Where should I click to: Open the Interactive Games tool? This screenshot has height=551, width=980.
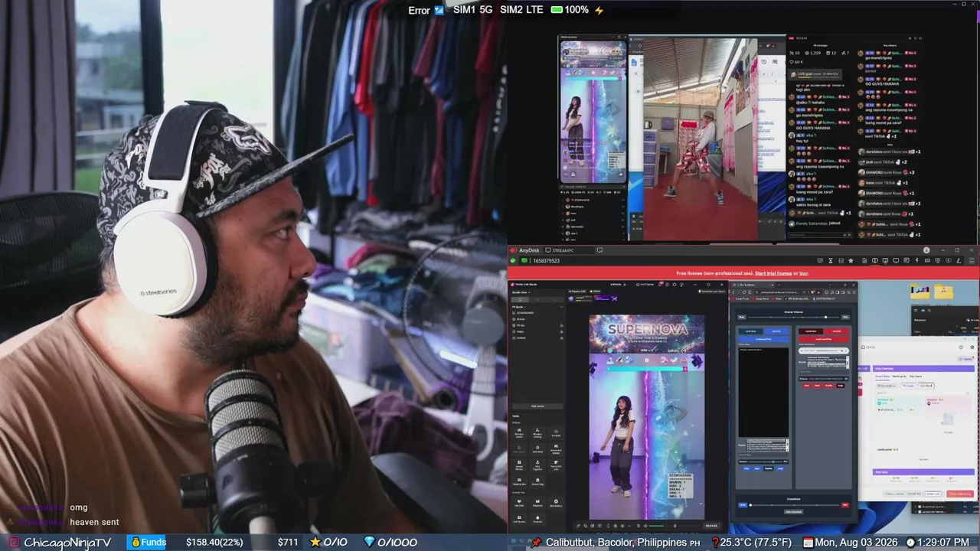click(556, 448)
